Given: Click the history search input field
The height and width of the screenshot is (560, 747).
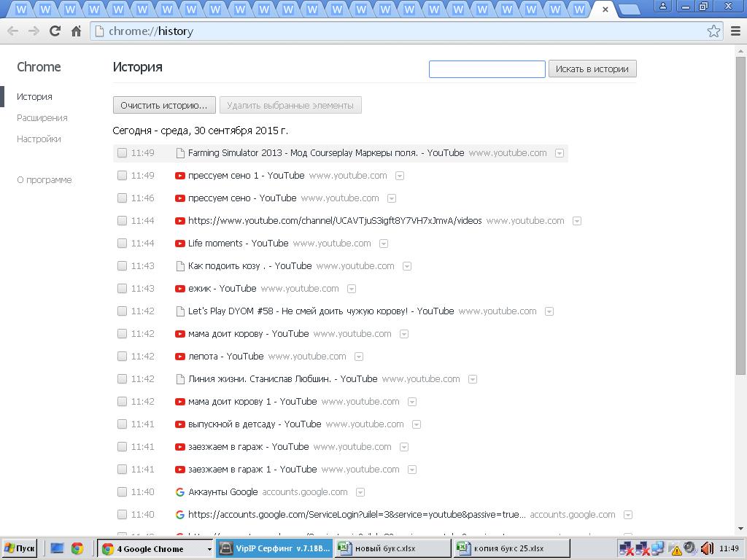Looking at the screenshot, I should [x=487, y=69].
